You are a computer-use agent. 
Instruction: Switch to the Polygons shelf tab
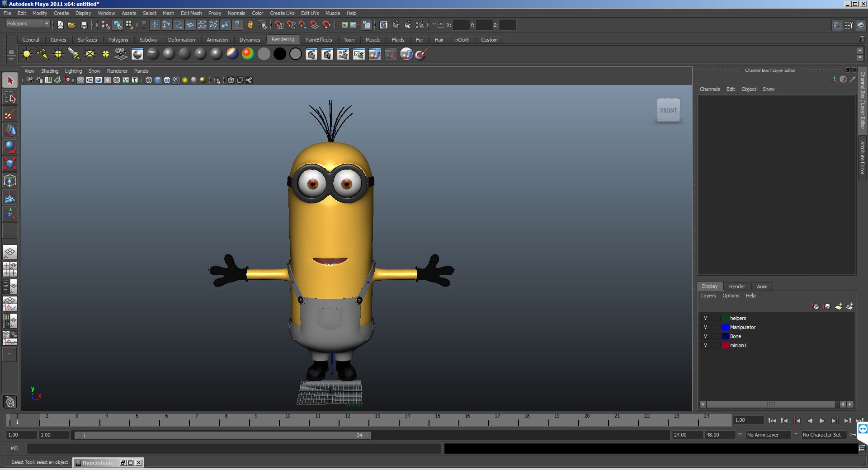point(118,40)
